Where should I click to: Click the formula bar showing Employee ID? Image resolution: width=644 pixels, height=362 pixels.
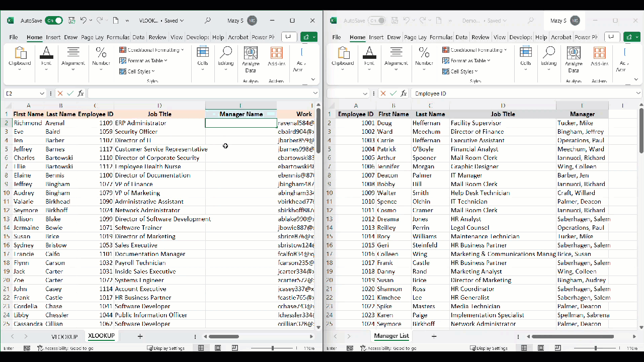[478, 93]
